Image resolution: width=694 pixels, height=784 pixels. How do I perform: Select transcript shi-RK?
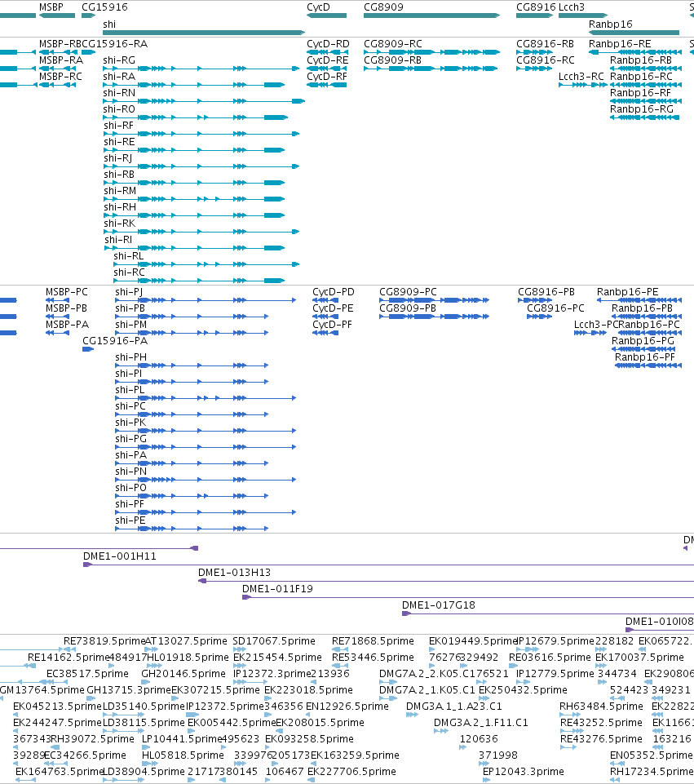pos(201,232)
